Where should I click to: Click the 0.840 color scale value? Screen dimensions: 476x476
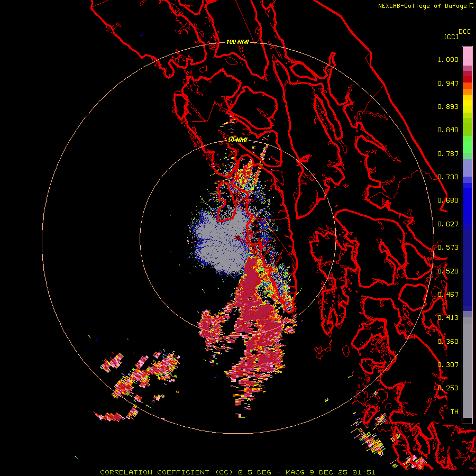pos(448,130)
